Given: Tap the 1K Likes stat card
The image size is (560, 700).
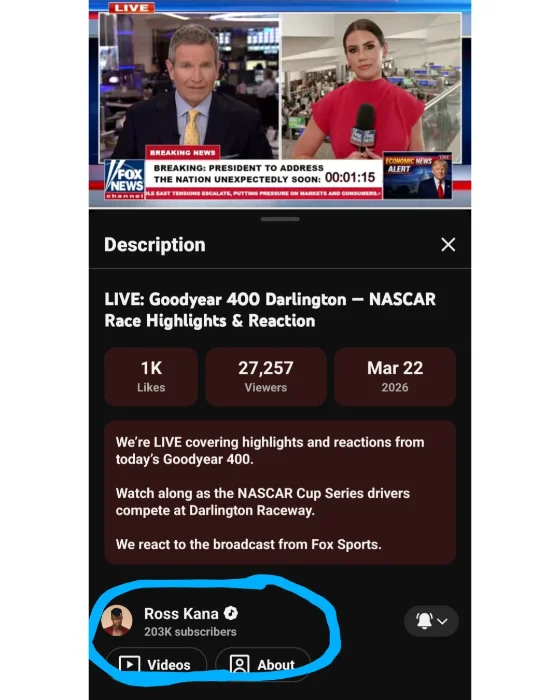Looking at the screenshot, I should (x=151, y=377).
